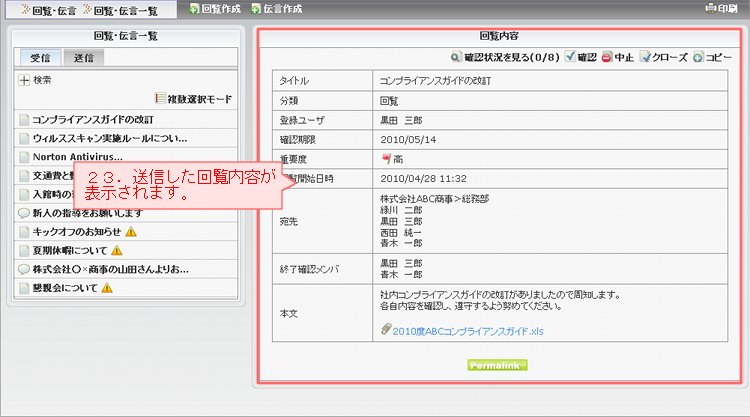Click document icon beside 交通費 list row
This screenshot has width=750, height=417.
pos(24,176)
